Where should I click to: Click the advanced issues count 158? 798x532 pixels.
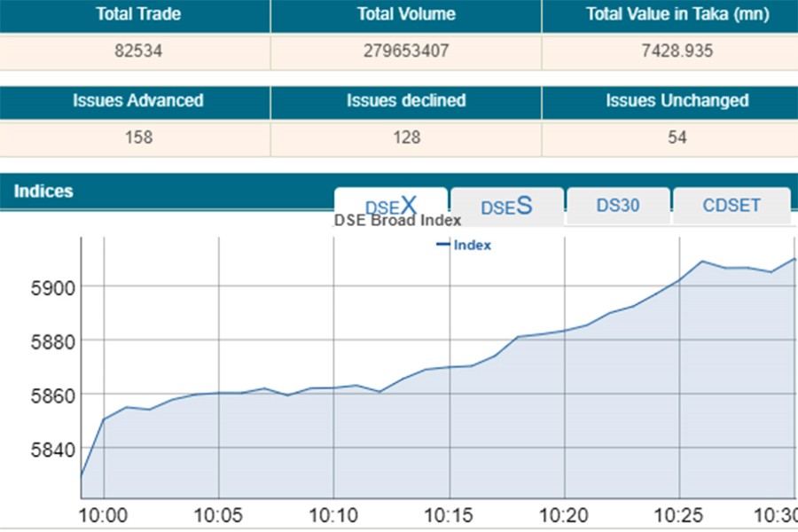(x=138, y=137)
